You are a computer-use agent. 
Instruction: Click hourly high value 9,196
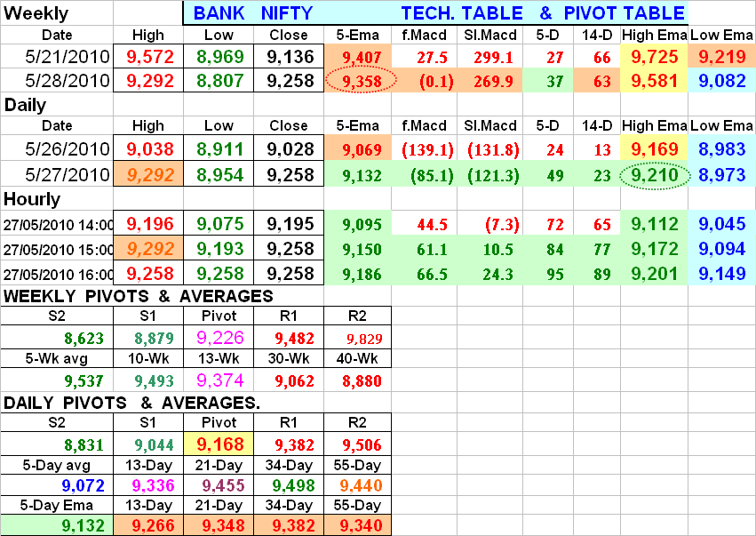tap(150, 224)
